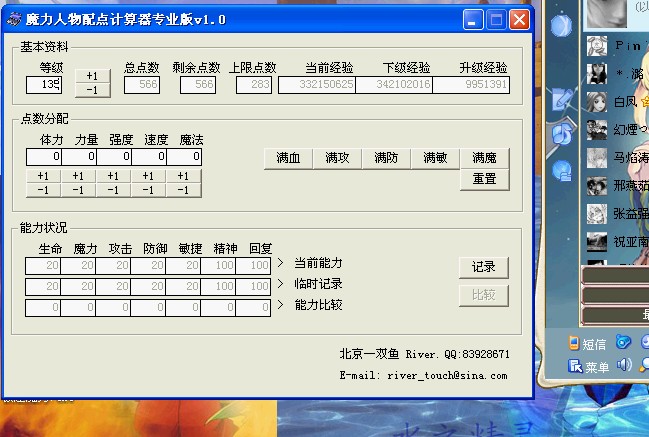This screenshot has width=649, height=437.
Task: Select contact 白凤 avatar in list
Action: tap(596, 101)
